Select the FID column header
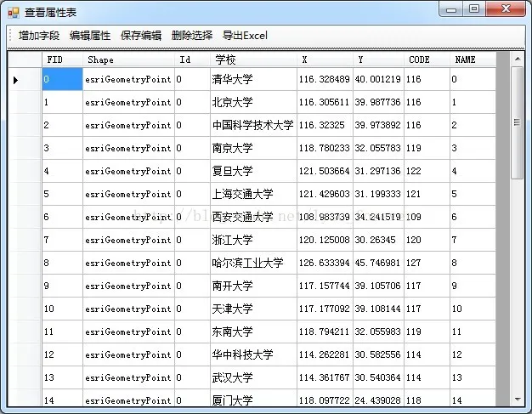532x414 pixels. [x=62, y=60]
